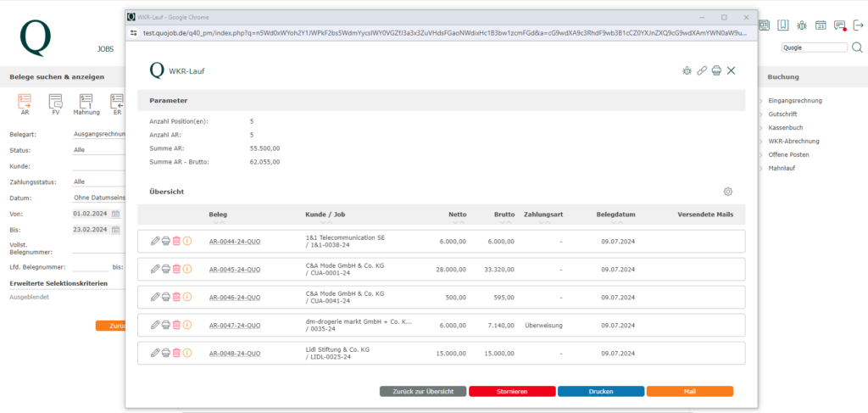Delete row AR-0044-24-QUO with trash icon

(x=176, y=241)
